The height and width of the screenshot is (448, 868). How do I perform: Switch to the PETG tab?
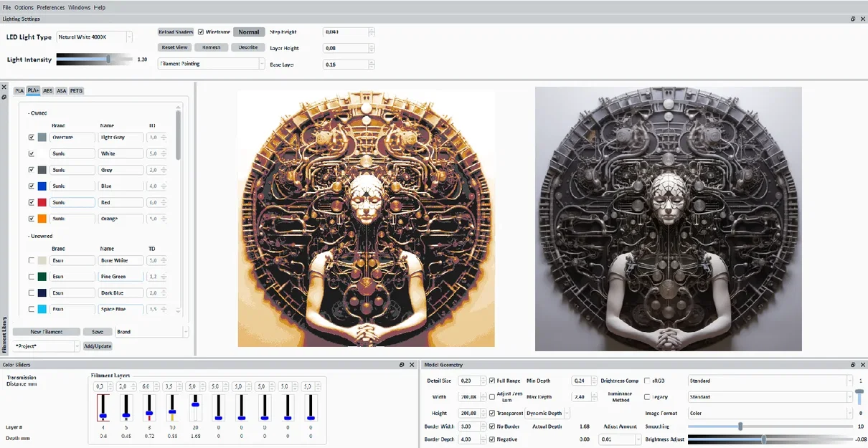click(x=76, y=91)
